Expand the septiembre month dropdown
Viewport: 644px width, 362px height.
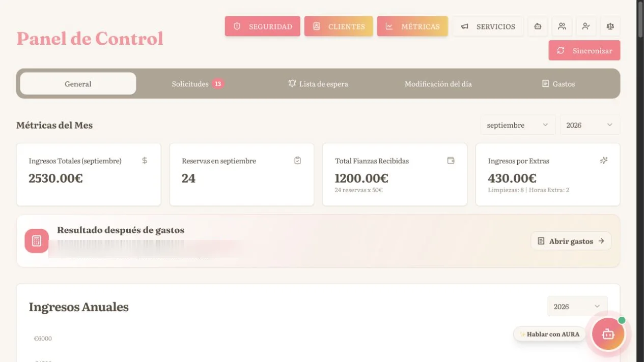(x=518, y=125)
